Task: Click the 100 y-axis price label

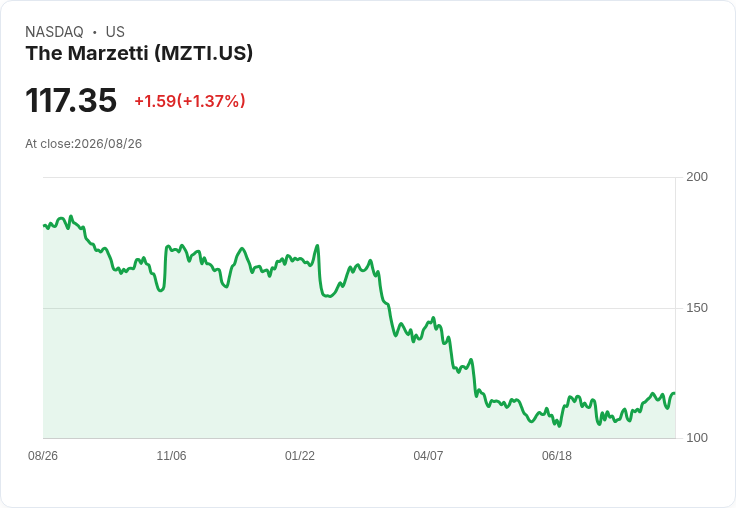Action: (697, 438)
